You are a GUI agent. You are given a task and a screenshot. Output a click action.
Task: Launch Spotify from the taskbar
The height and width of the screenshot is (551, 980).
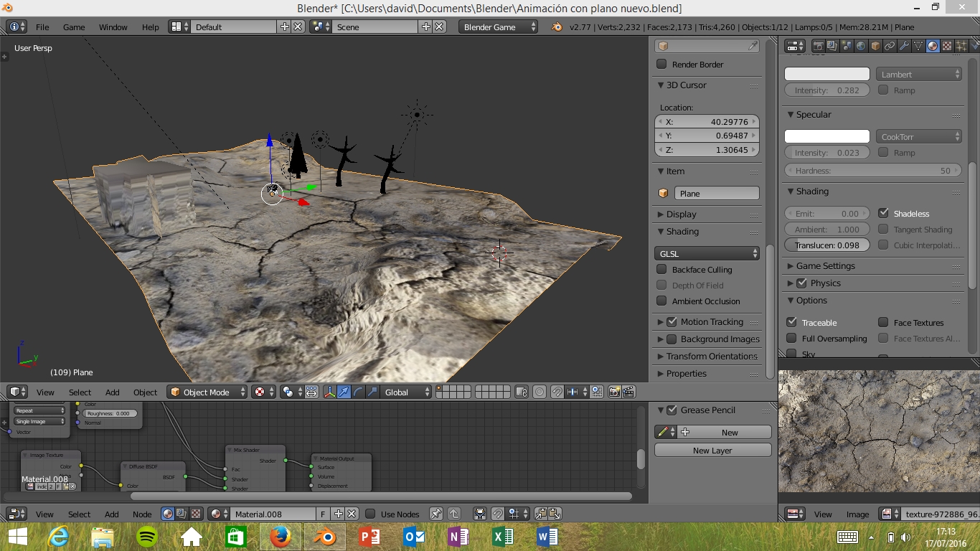click(147, 536)
